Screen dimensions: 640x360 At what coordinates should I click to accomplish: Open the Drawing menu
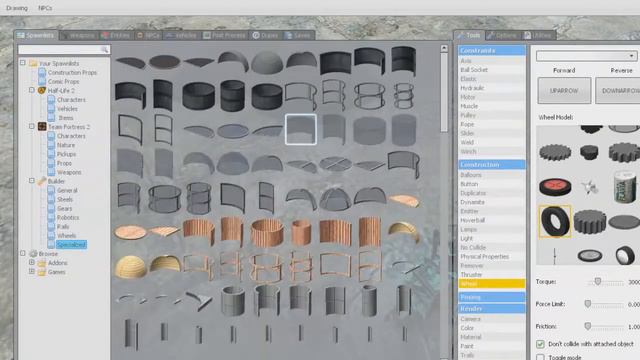click(17, 8)
